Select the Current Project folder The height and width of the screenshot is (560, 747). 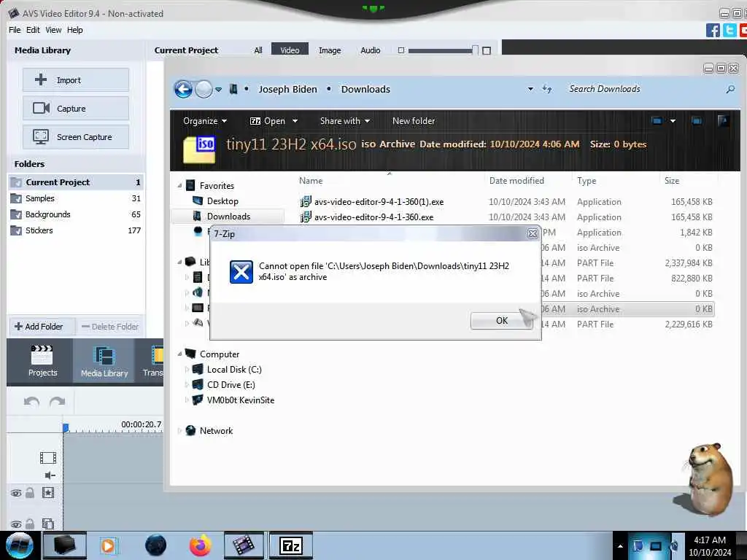(x=76, y=182)
